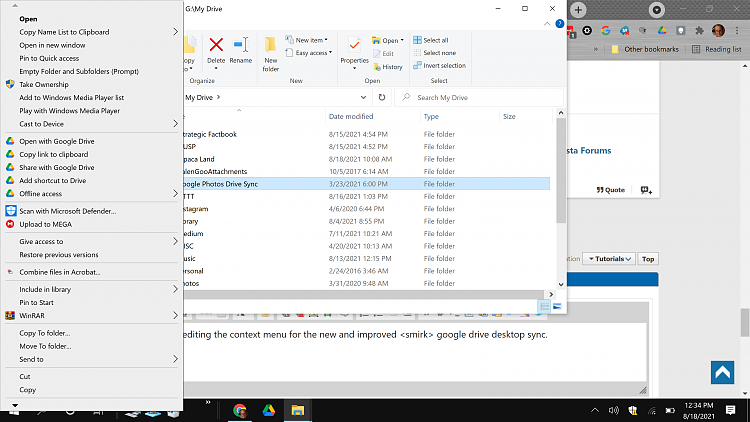Viewport: 750px width, 422px height.
Task: Expand the Cast to Device submenu
Action: [175, 124]
